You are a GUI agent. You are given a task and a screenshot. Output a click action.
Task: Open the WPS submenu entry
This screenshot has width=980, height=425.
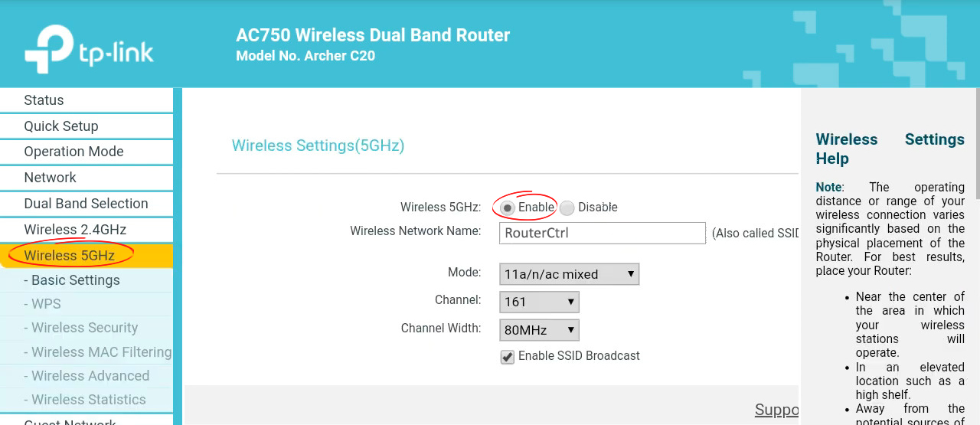click(46, 304)
